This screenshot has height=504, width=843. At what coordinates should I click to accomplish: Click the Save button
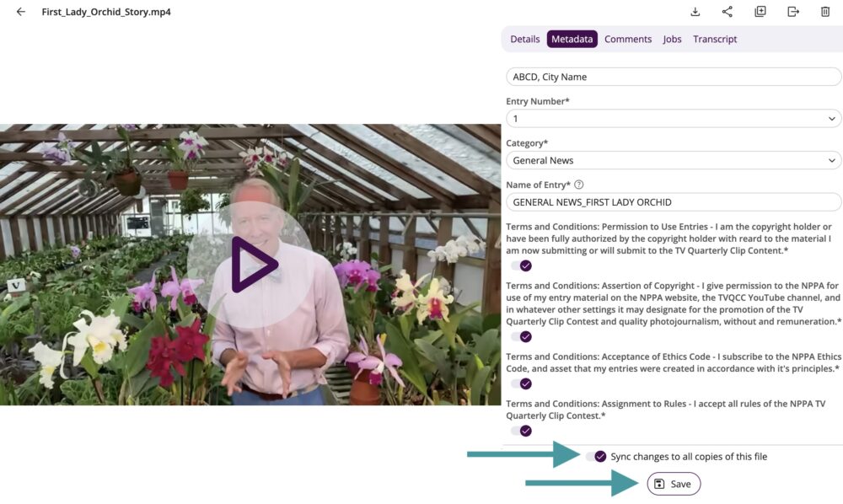pyautogui.click(x=674, y=484)
